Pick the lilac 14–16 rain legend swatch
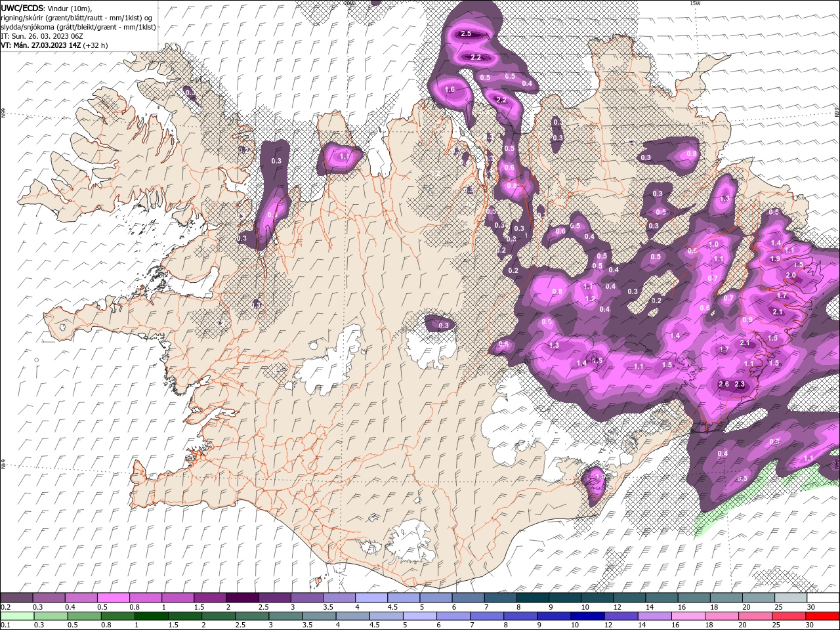 [x=655, y=616]
